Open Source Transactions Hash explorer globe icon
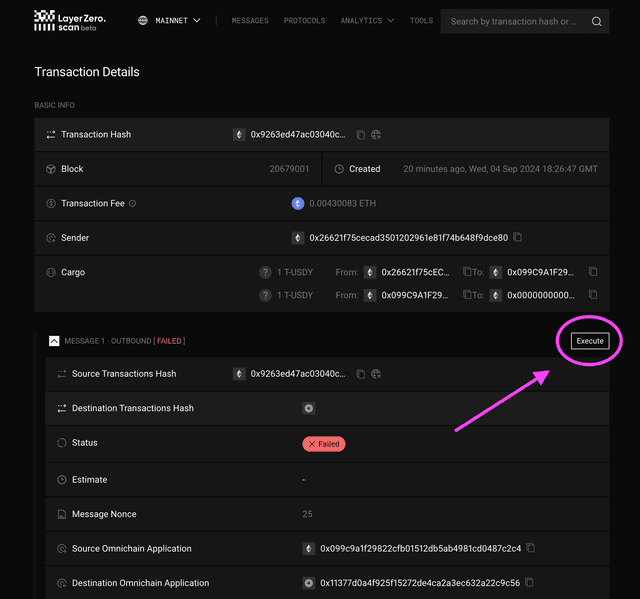This screenshot has height=599, width=640. click(x=376, y=374)
